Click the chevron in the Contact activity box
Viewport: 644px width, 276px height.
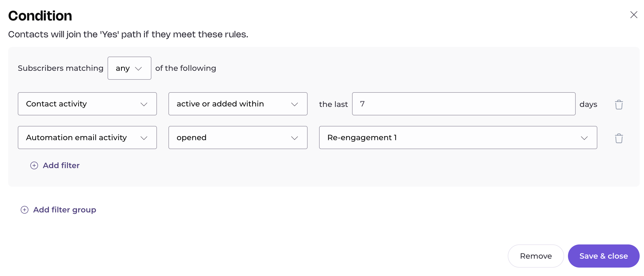[144, 104]
